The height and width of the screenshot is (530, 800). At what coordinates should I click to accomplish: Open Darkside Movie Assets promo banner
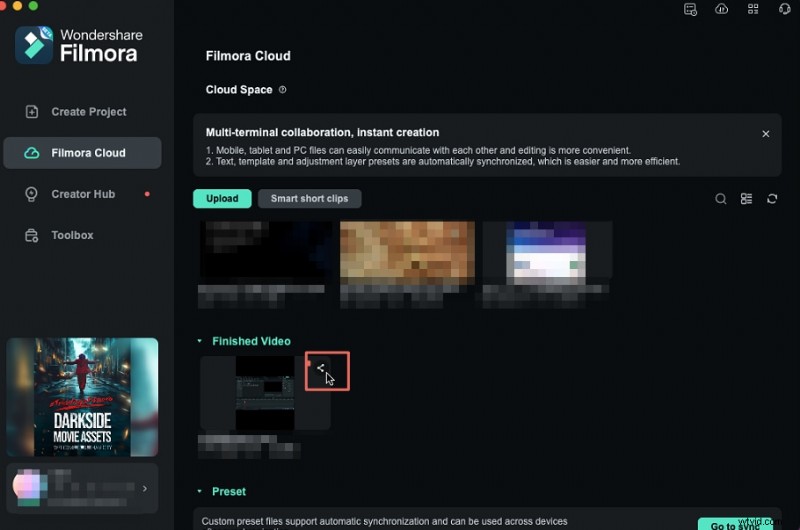tap(82, 397)
